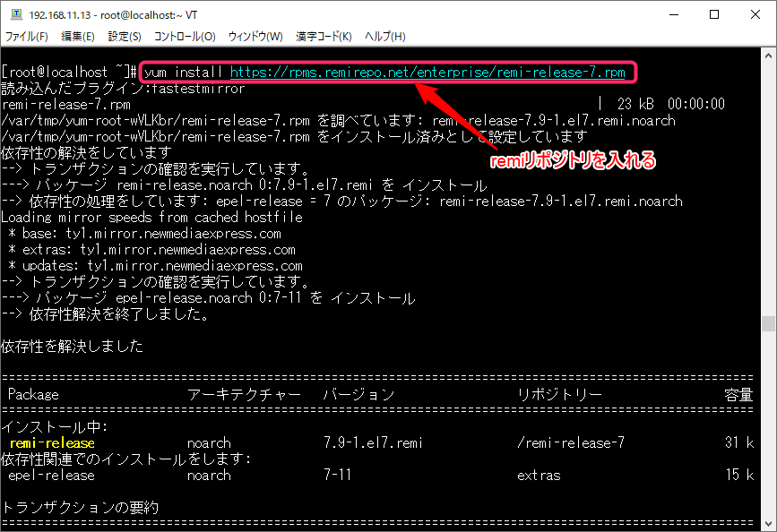Open the コントロール(O) menu
777x532 pixels.
coord(185,37)
